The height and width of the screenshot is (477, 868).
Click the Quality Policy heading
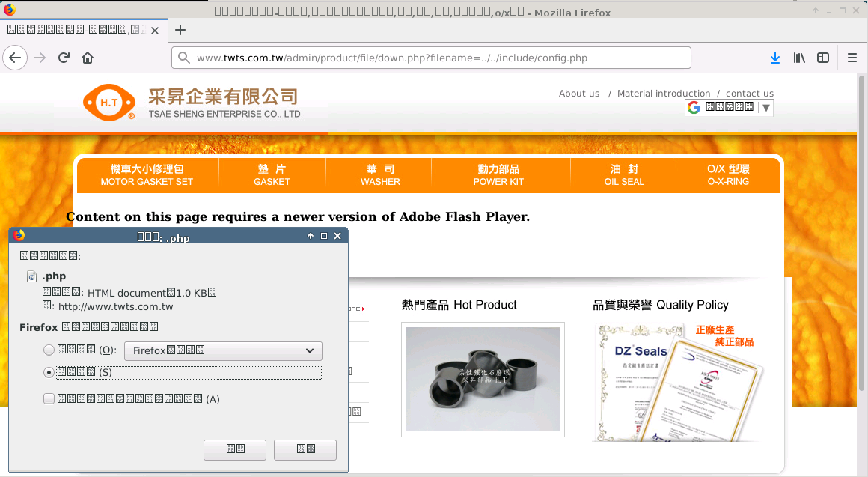coord(661,305)
